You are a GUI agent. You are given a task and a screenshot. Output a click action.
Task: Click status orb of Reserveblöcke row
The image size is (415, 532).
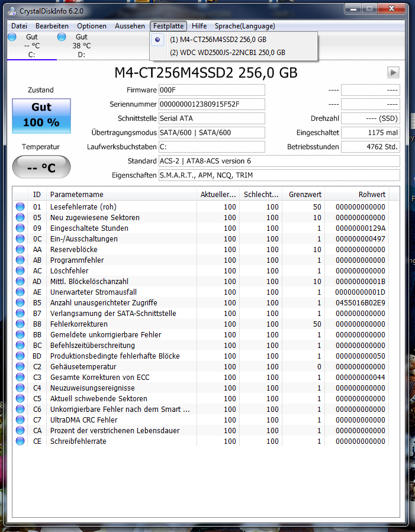click(20, 249)
